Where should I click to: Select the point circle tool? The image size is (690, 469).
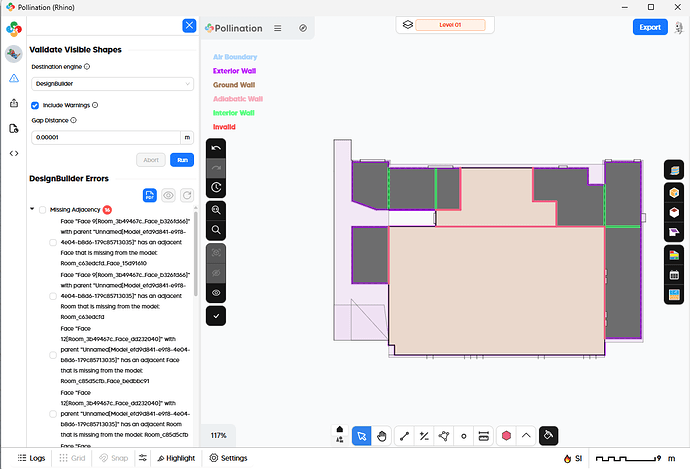point(463,436)
